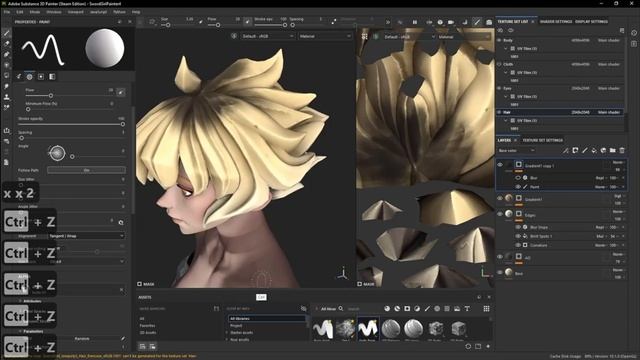Screen dimensions: 640x360
Task: Toggle visibility of Gradient1 copy 1 layer
Action: [x=500, y=164]
